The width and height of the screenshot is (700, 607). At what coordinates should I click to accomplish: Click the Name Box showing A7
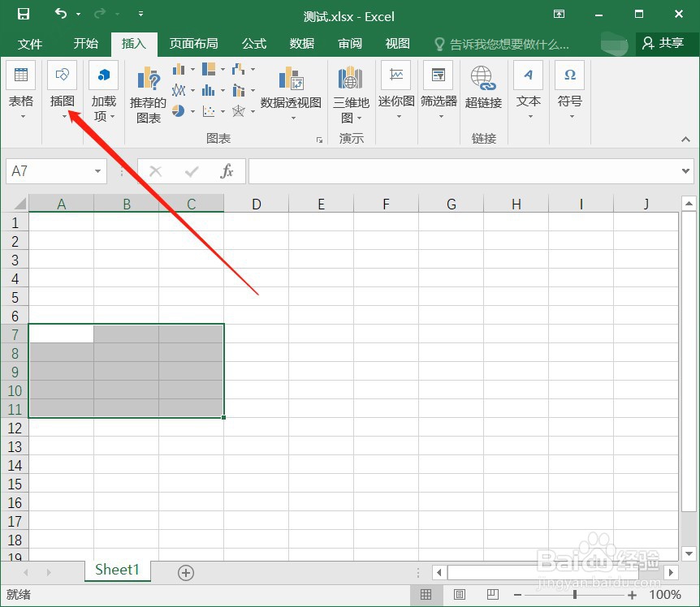click(50, 171)
